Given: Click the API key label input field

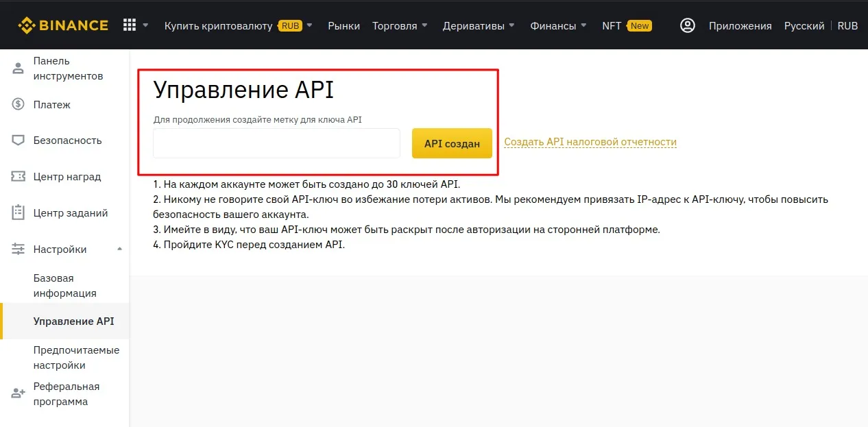Looking at the screenshot, I should click(276, 143).
